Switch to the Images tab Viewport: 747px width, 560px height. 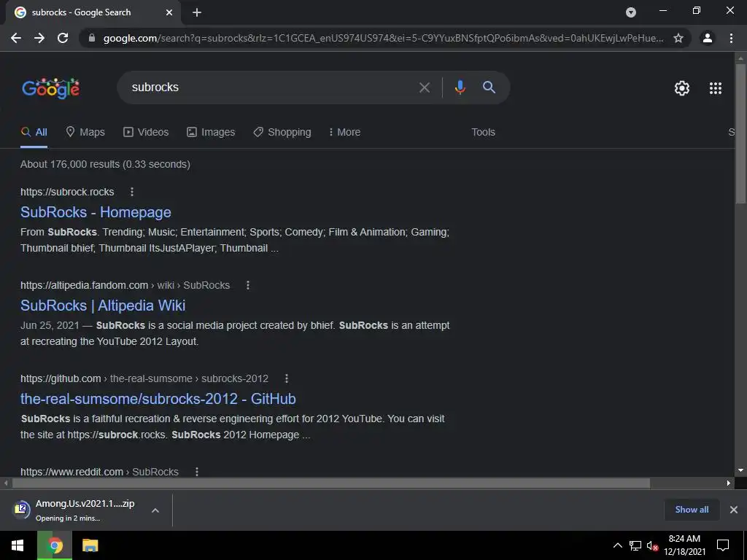click(211, 133)
